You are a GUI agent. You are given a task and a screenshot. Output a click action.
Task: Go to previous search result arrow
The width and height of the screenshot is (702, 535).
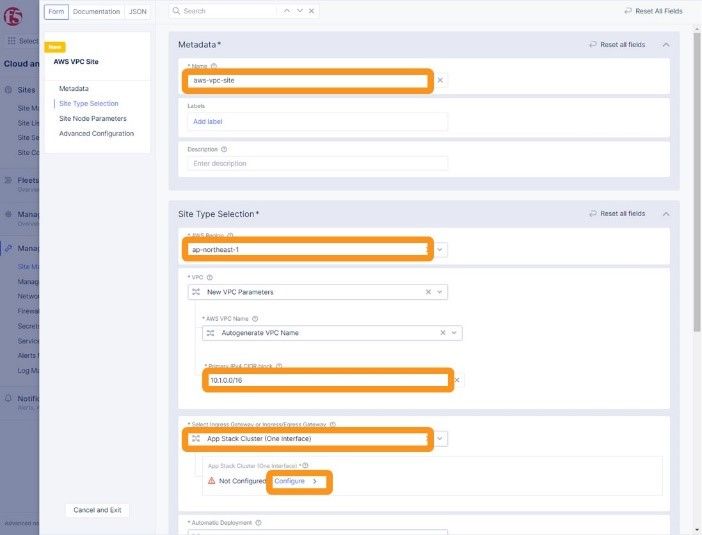click(287, 11)
